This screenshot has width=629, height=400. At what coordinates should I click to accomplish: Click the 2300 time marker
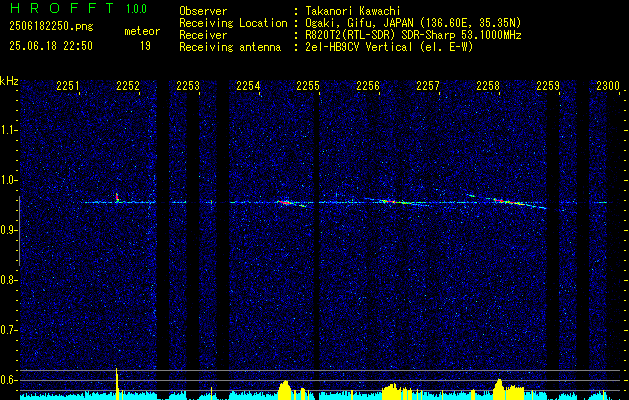click(x=608, y=85)
